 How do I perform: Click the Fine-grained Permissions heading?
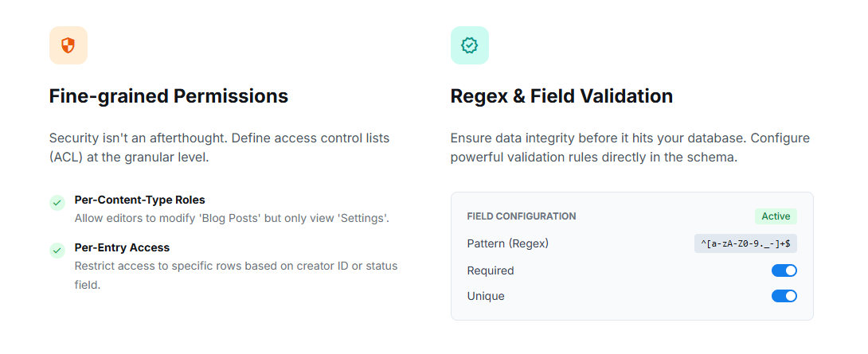(x=169, y=96)
